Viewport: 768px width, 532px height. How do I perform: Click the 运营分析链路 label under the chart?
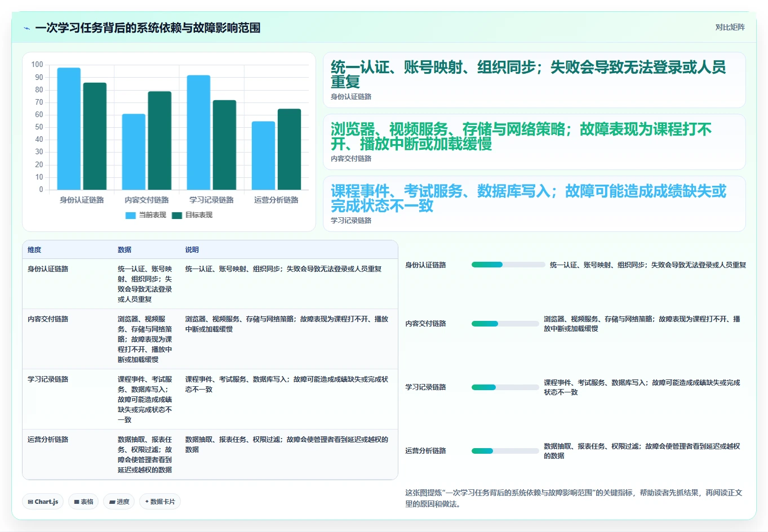click(276, 200)
